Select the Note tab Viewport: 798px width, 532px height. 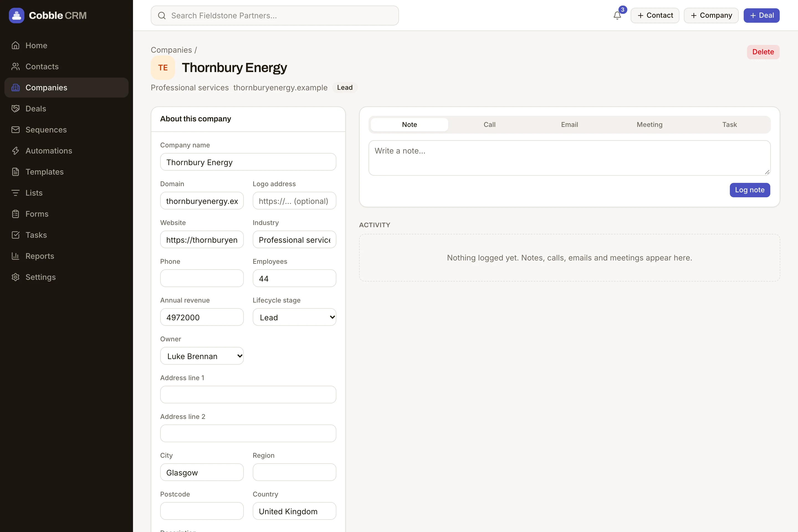pyautogui.click(x=410, y=124)
